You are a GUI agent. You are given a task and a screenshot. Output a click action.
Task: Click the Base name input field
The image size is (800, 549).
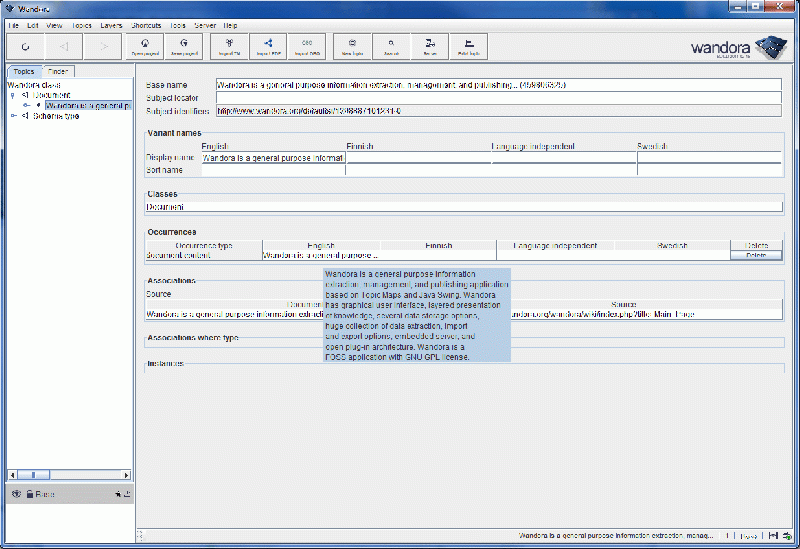(x=498, y=85)
